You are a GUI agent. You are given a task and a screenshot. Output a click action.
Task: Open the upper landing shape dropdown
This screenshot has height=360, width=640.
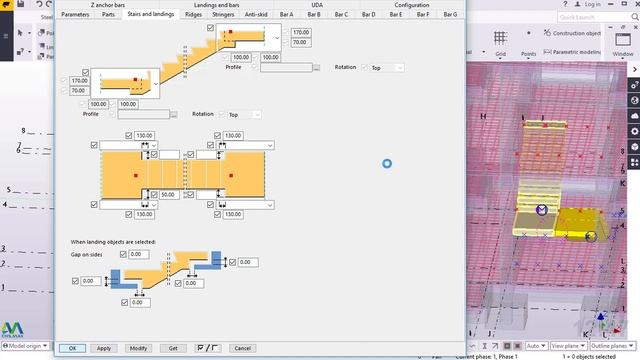click(x=277, y=38)
